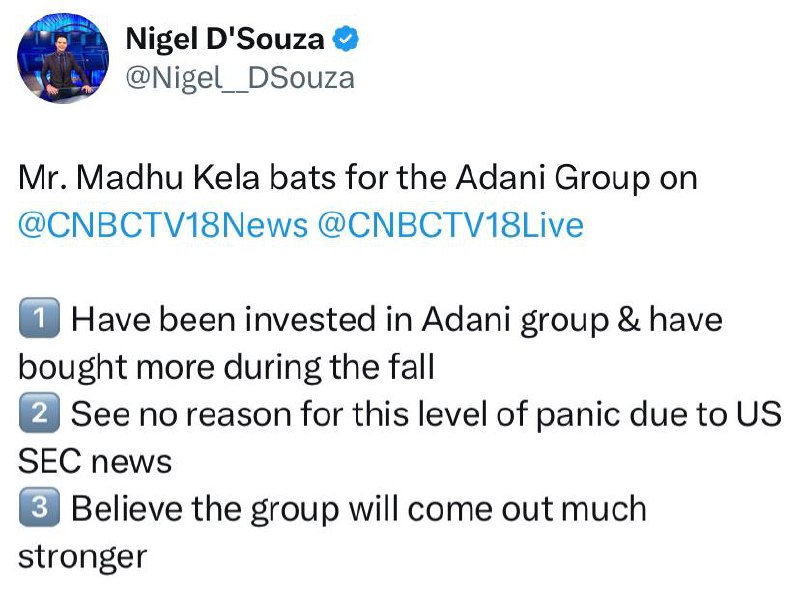Image resolution: width=800 pixels, height=594 pixels.
Task: Open the @Nigel__DSouza handle
Action: pos(240,78)
